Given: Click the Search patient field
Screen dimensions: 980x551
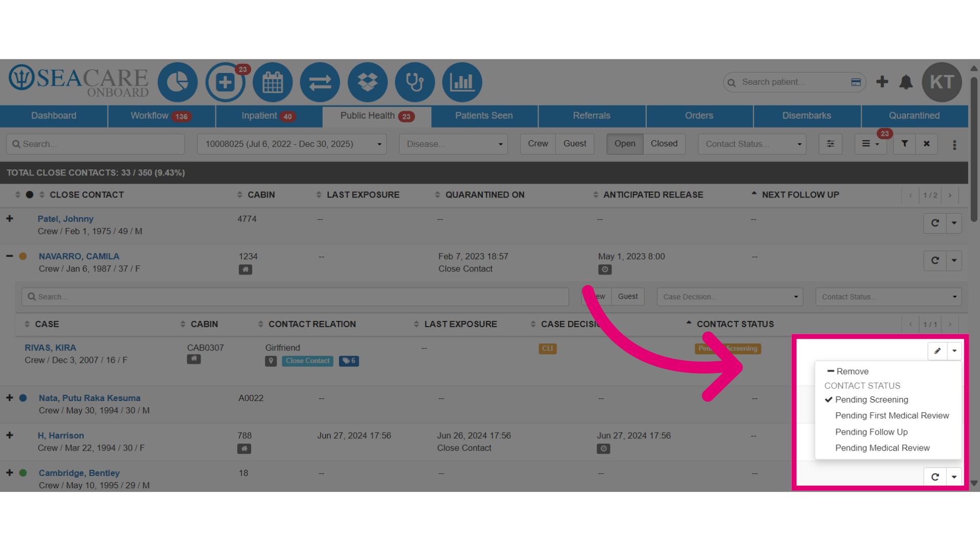Looking at the screenshot, I should [x=794, y=82].
